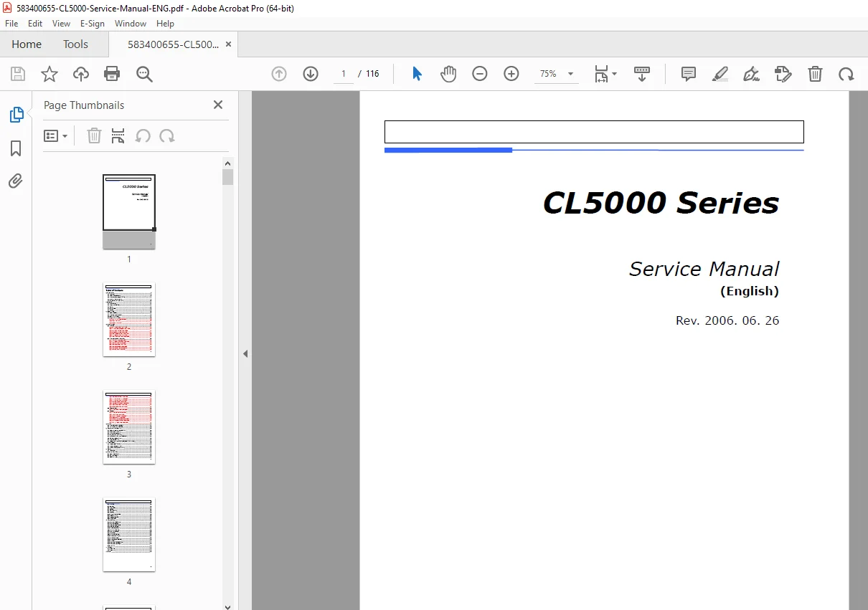This screenshot has height=610, width=868.
Task: Delete page using toolbar trash icon
Action: 815,74
